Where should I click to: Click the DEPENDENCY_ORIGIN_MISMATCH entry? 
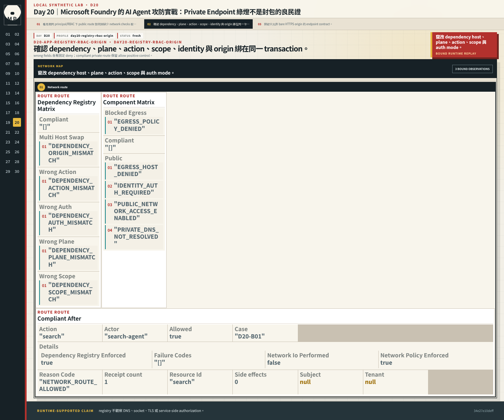(69, 153)
